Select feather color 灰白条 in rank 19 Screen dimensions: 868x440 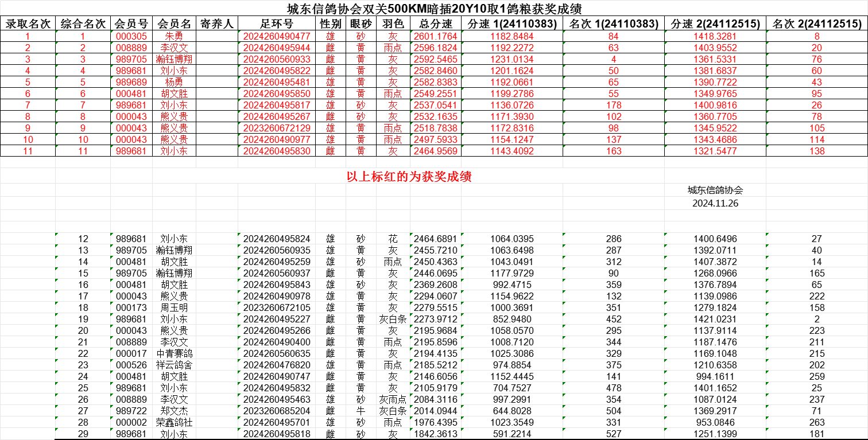click(393, 319)
